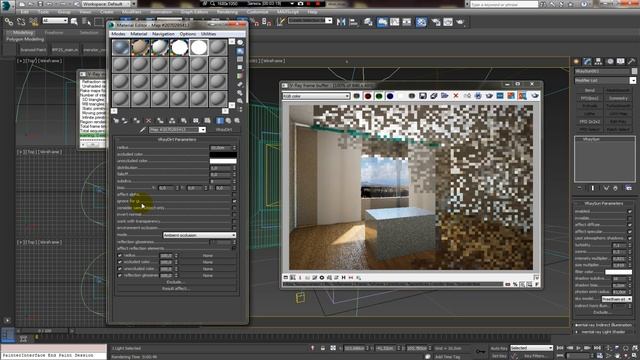Open the selection filter dropdown in main toolbar
Screen dimensions: 640x360
point(55,20)
